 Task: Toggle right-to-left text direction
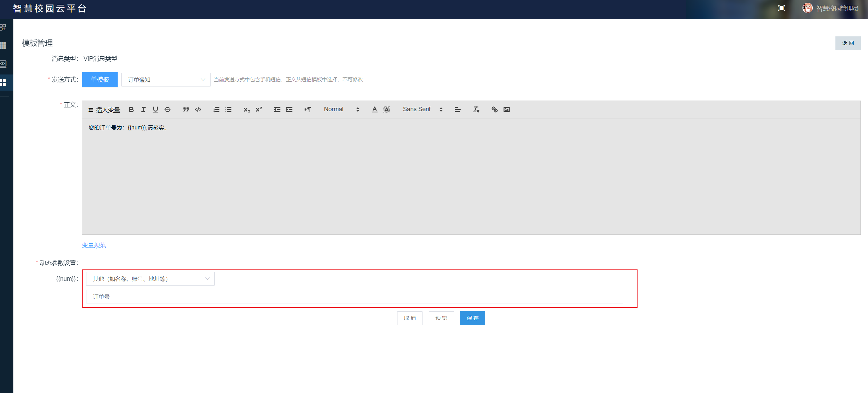pyautogui.click(x=308, y=109)
